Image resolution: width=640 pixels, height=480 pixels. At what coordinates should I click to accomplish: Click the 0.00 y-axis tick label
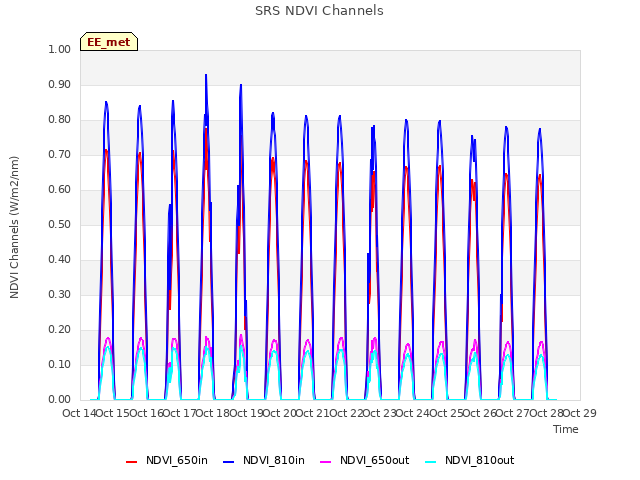pyautogui.click(x=60, y=400)
